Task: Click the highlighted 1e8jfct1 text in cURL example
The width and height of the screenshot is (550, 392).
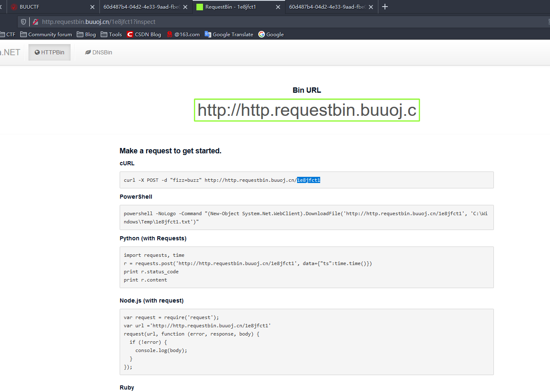Action: [x=309, y=180]
